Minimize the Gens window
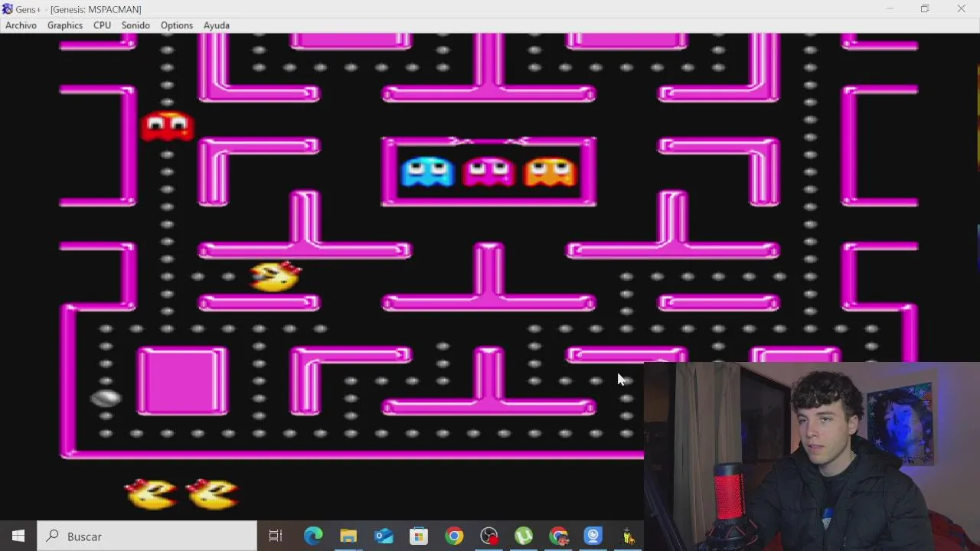 tap(890, 9)
